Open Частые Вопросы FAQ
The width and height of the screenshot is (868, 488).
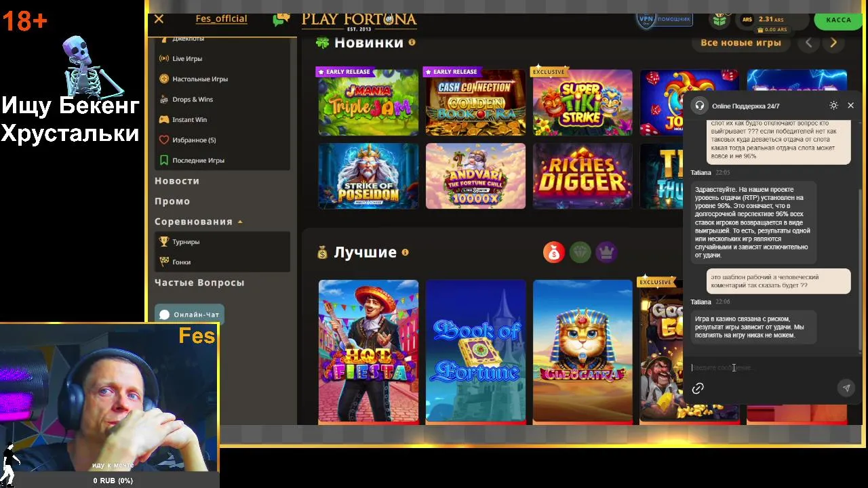point(199,283)
